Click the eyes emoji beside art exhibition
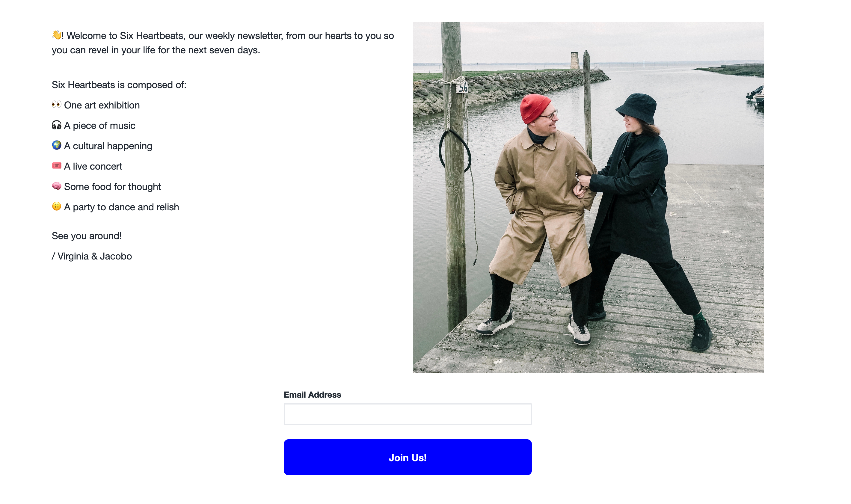This screenshot has width=851, height=504. click(56, 104)
